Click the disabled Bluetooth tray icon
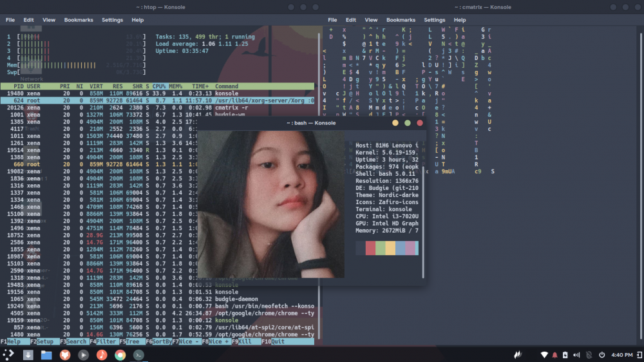The height and width of the screenshot is (362, 644). (x=589, y=355)
